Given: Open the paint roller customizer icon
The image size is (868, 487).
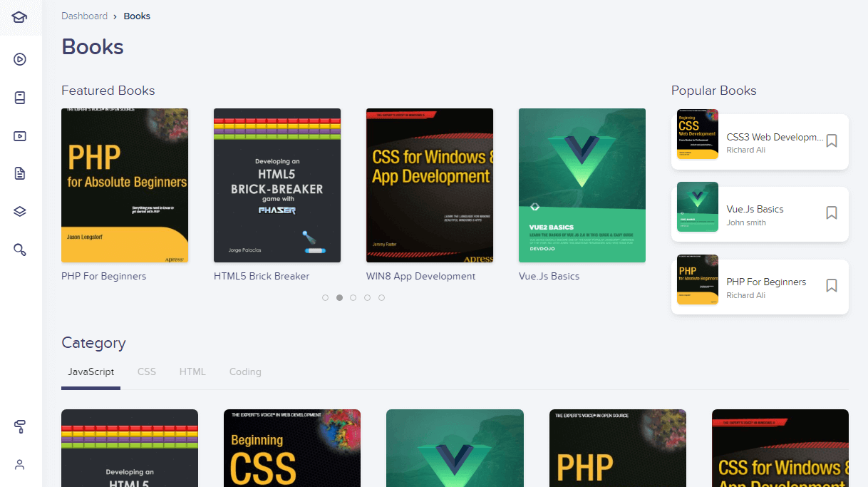Looking at the screenshot, I should [x=20, y=426].
